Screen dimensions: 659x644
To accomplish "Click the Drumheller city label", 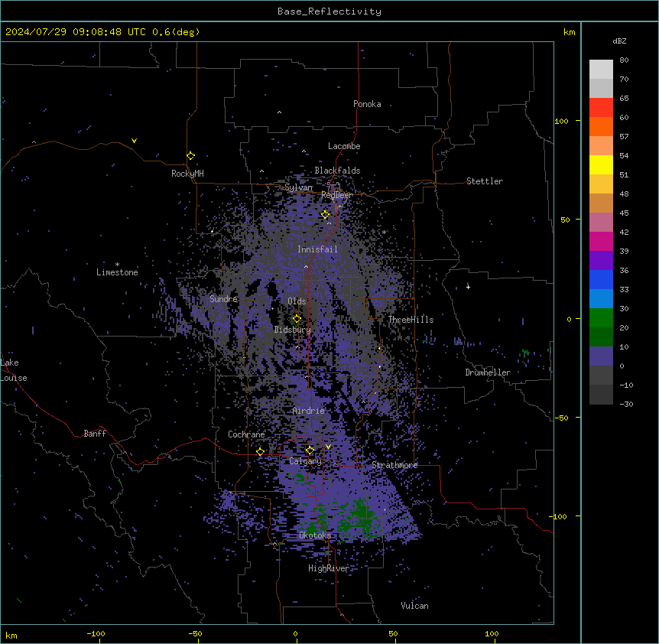I will tap(488, 372).
